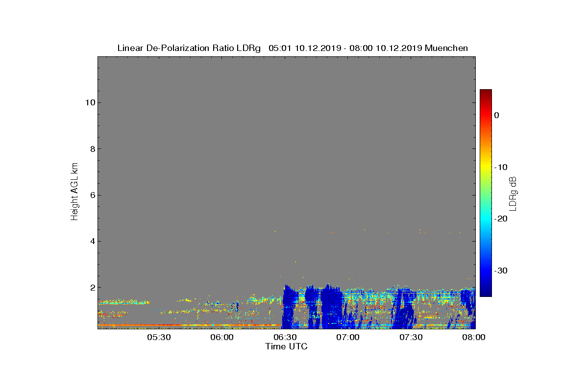
Task: Click the 07:30 time tick label
Action: point(412,337)
